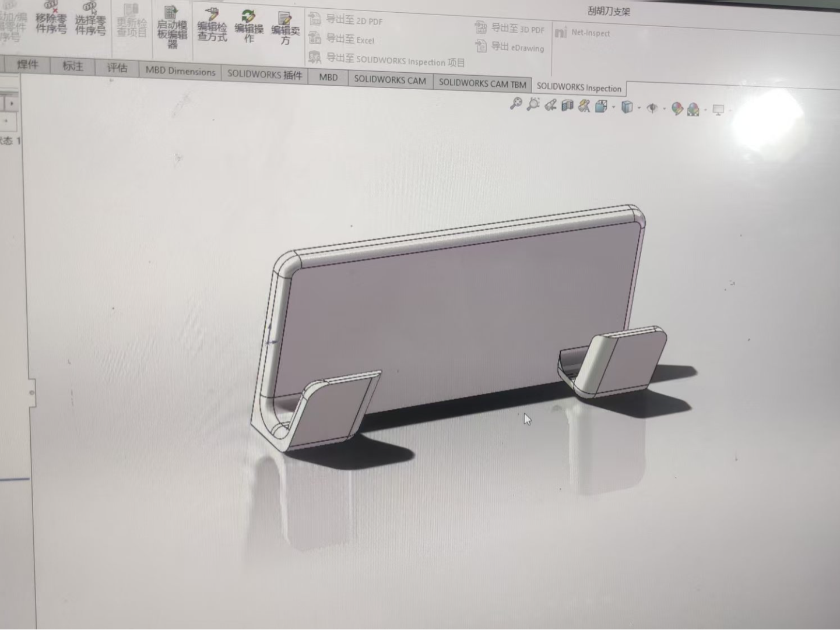Expand the View Orientation dropdown arrow
The image size is (840, 630).
pos(613,107)
